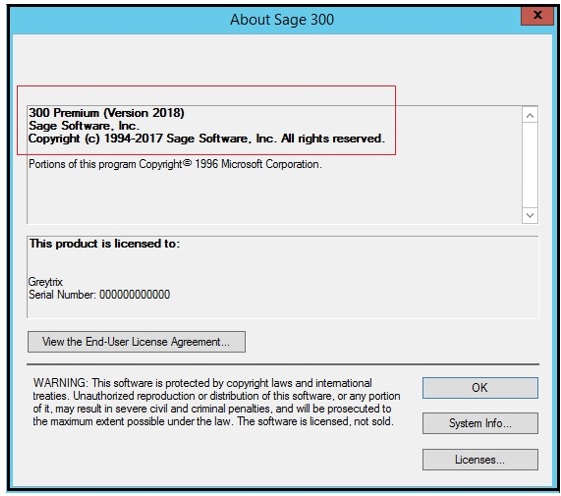Click the Greytrix licensee name

click(x=45, y=282)
